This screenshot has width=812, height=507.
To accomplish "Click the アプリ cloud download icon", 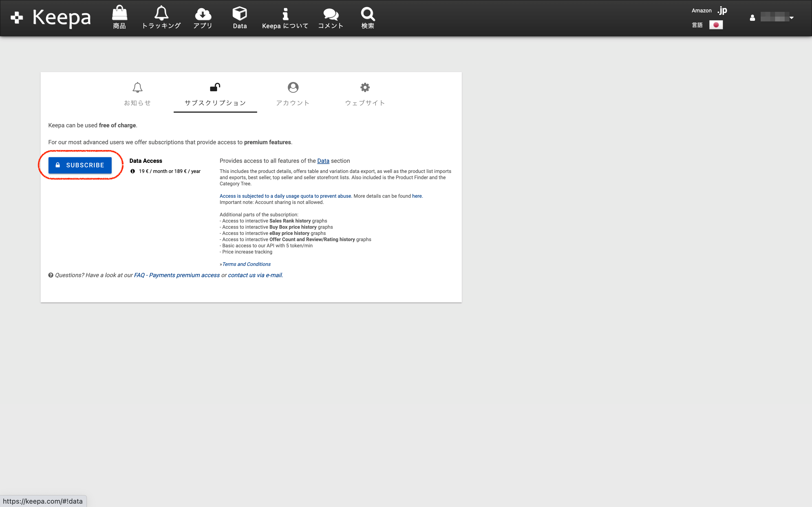I will click(203, 14).
